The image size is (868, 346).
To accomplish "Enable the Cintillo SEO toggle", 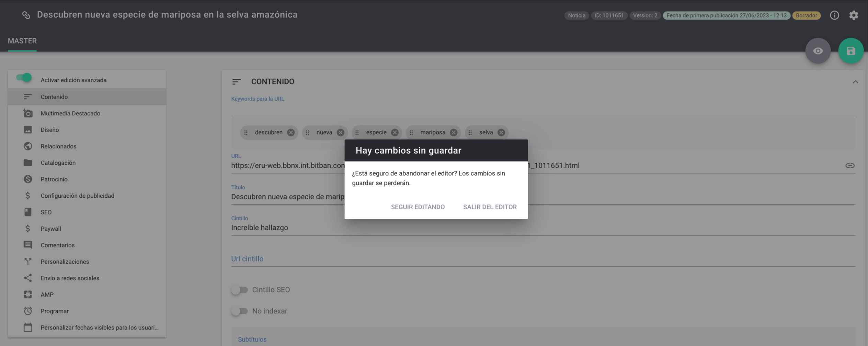I will pos(239,290).
